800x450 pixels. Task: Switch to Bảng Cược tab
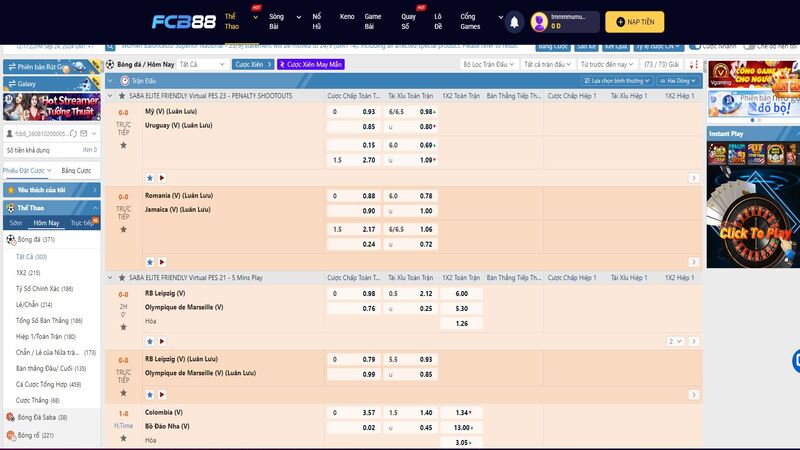(x=76, y=170)
